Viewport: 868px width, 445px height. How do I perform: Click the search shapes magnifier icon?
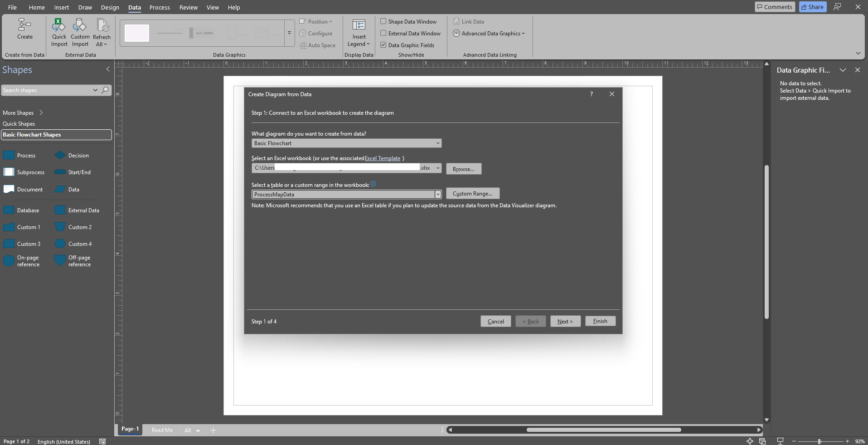click(x=105, y=90)
